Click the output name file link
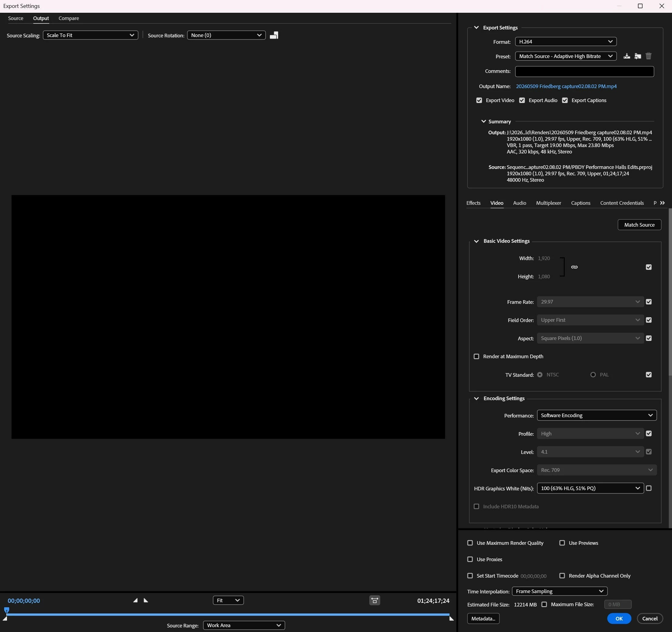Image resolution: width=672 pixels, height=632 pixels. click(566, 86)
